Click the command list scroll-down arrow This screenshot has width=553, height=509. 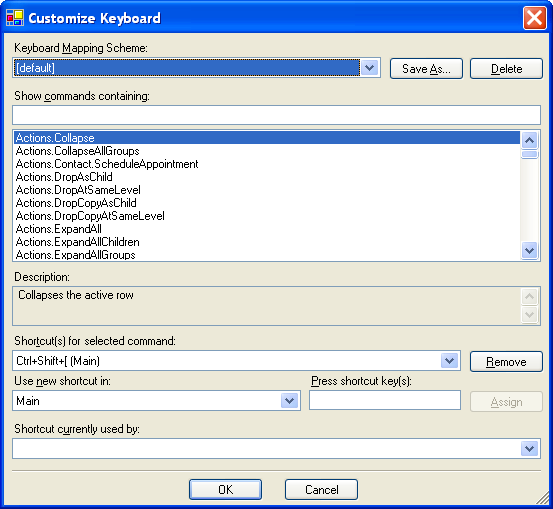pyautogui.click(x=529, y=250)
